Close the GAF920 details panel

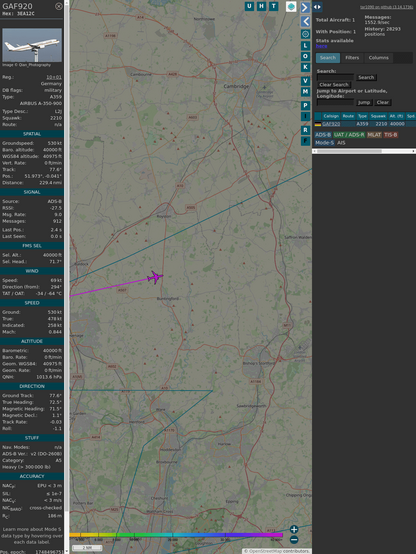59,6
